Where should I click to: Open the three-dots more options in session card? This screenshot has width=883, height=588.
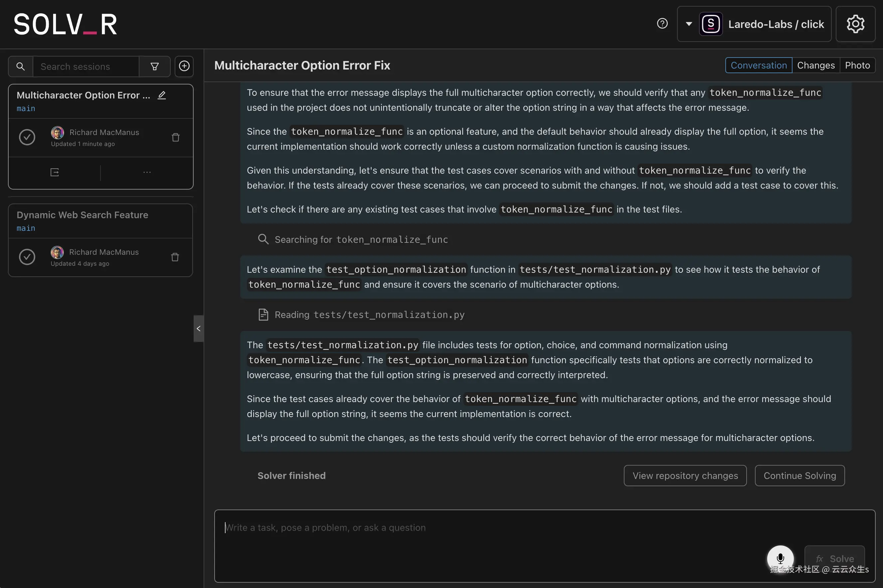(147, 173)
